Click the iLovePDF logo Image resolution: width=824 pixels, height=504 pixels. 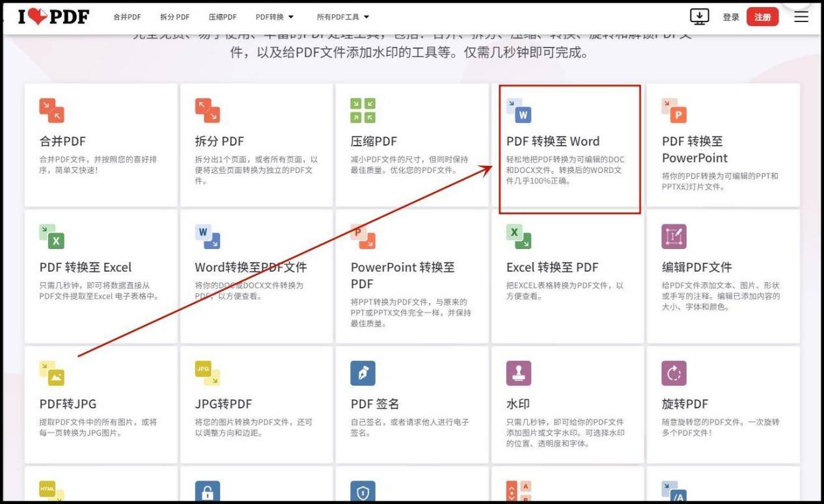point(53,16)
